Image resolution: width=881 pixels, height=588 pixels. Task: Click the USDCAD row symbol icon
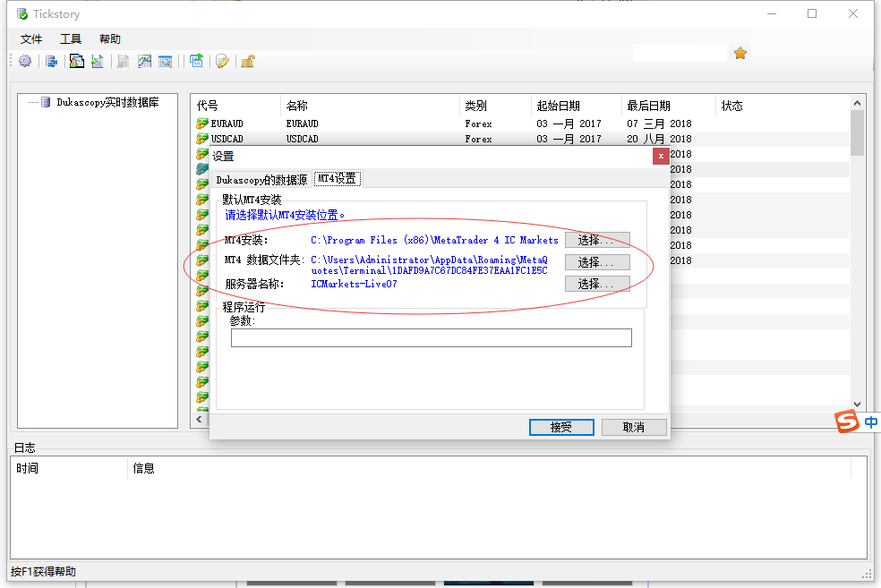pos(202,138)
